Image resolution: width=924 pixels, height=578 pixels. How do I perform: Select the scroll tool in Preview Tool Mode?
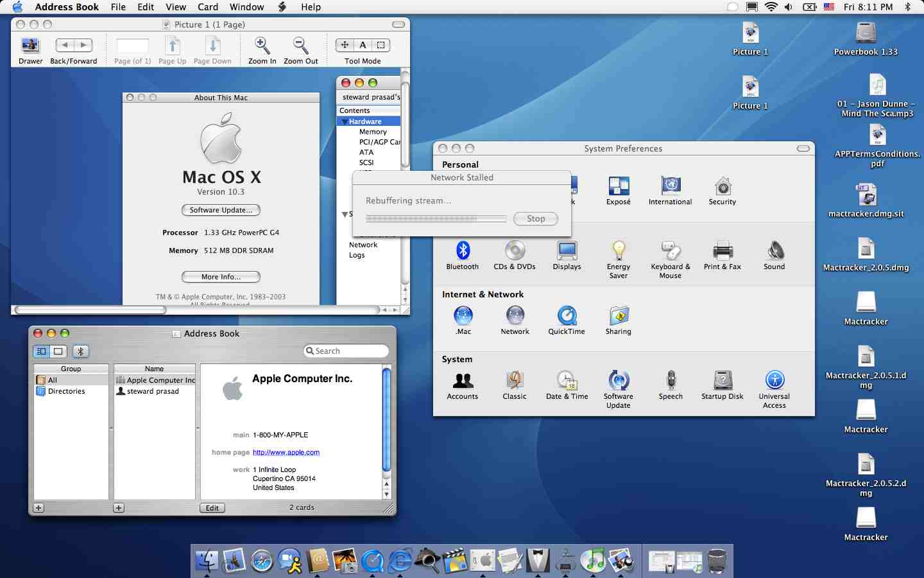tap(345, 45)
